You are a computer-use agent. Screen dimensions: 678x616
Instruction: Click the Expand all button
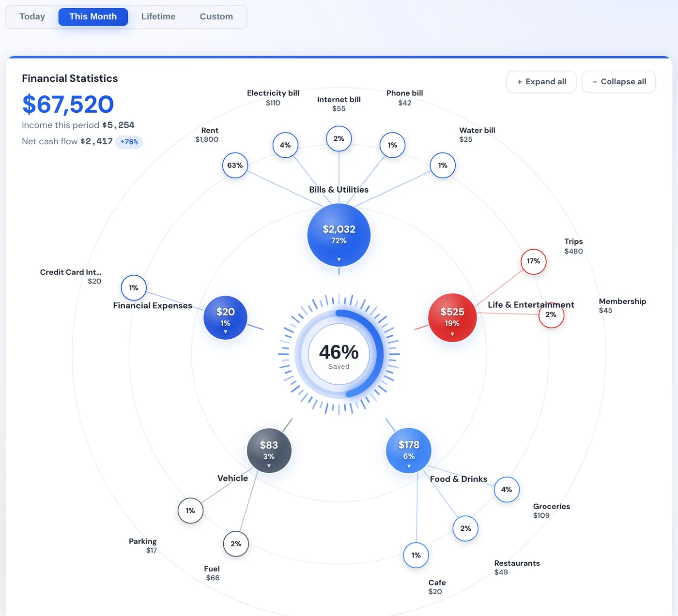pyautogui.click(x=541, y=82)
